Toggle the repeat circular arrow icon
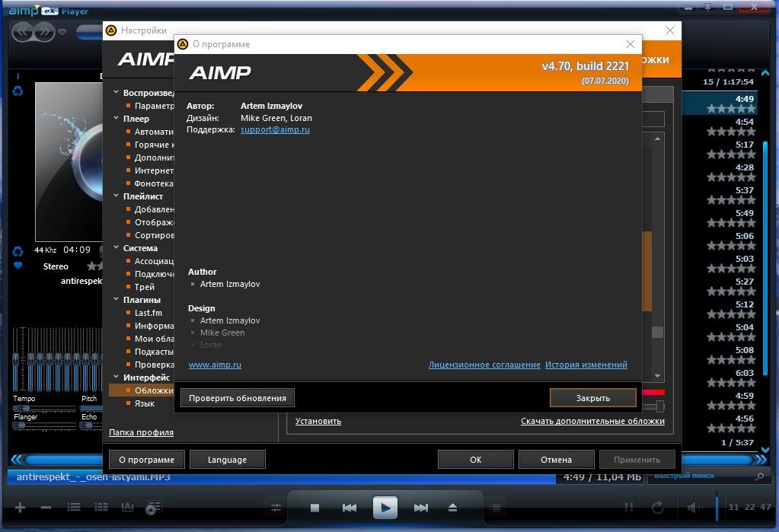 click(x=656, y=508)
